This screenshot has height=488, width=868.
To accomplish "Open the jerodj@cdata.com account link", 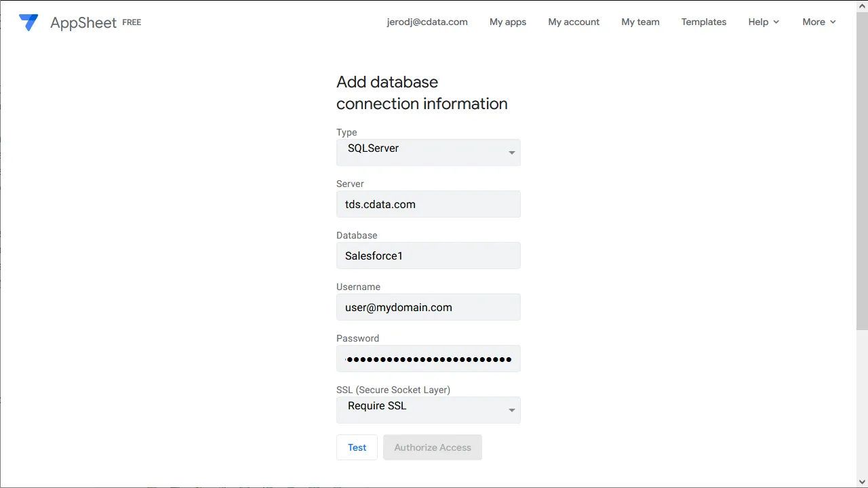I will tap(427, 22).
